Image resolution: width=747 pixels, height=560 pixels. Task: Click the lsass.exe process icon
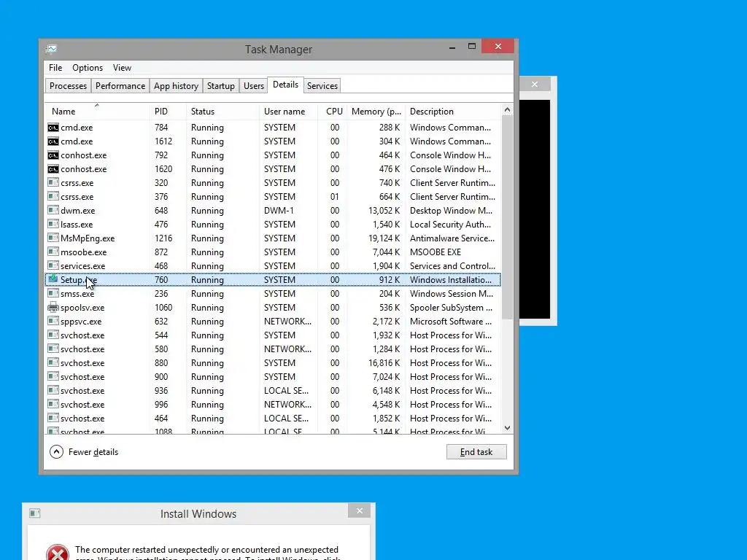[x=53, y=224]
